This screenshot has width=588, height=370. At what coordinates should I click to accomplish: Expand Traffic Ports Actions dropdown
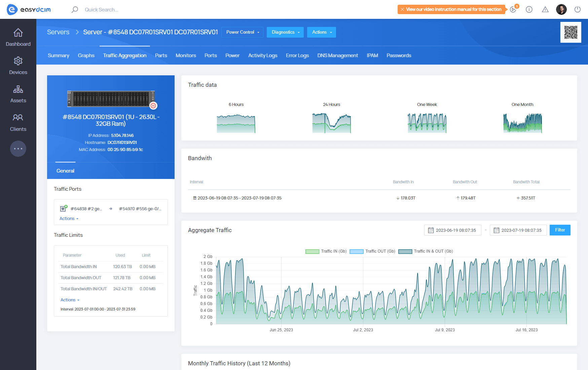click(x=69, y=219)
